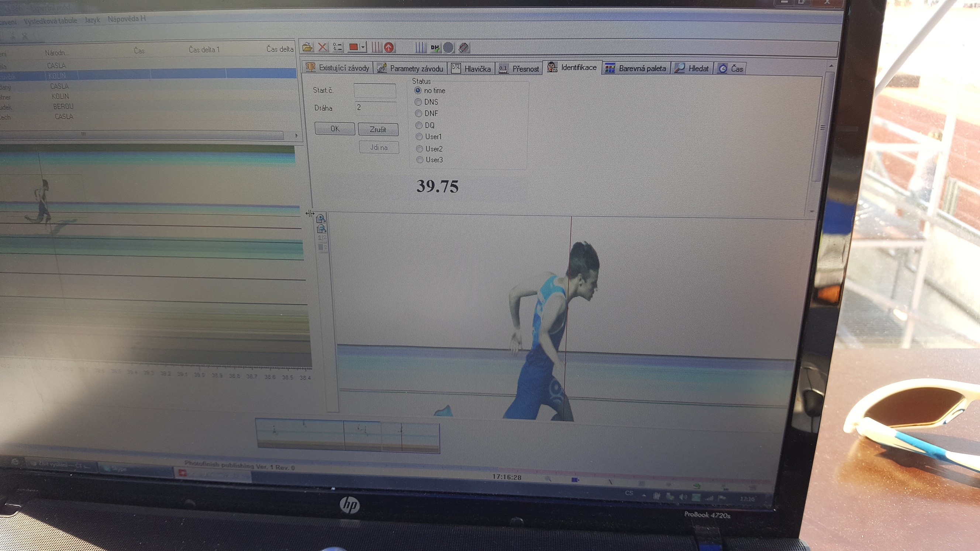980x551 pixels.
Task: Click the Start.č. input field
Action: pyautogui.click(x=375, y=91)
